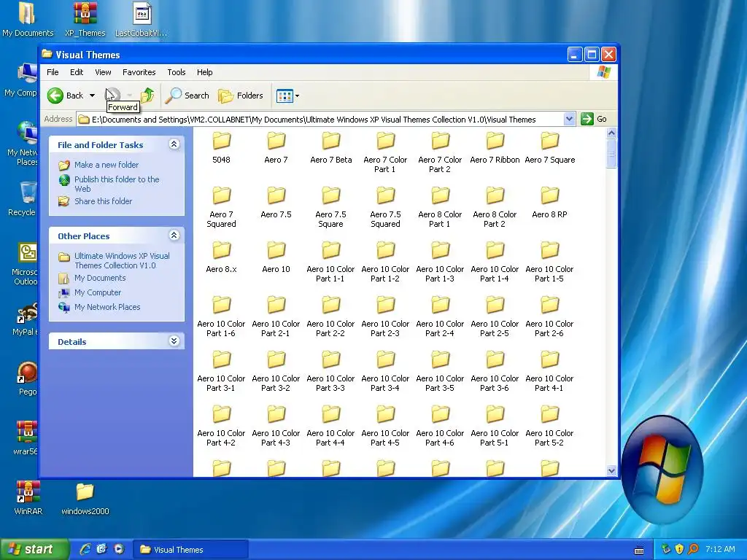
Task: Select the Aero 7 Ribbon folder
Action: coord(495,148)
